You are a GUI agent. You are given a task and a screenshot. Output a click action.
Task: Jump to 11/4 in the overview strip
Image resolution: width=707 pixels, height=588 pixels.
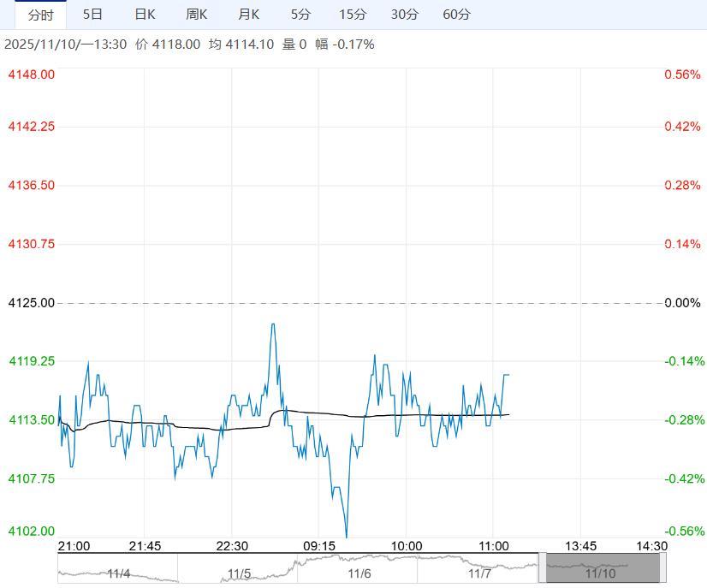coord(118,573)
